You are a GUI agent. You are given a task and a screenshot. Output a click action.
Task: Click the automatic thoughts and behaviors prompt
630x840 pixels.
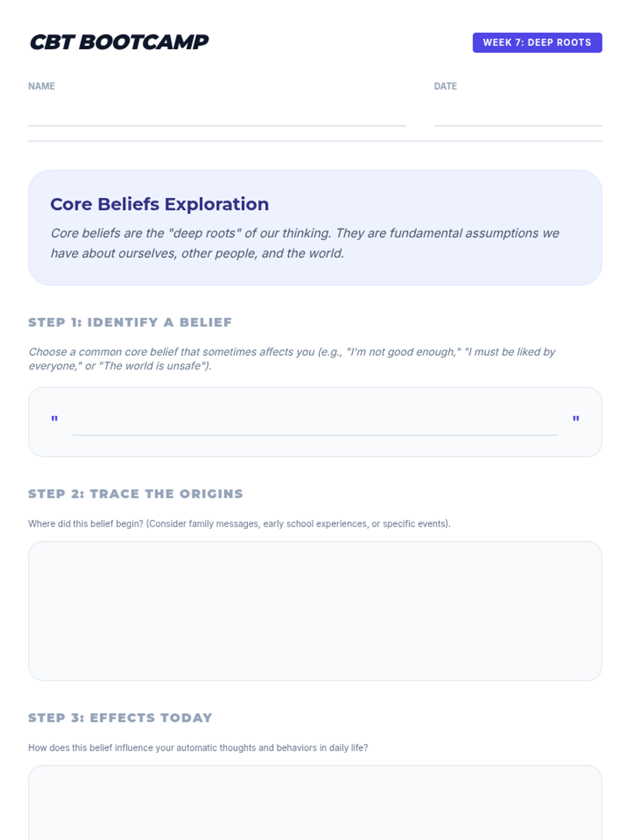click(x=198, y=748)
